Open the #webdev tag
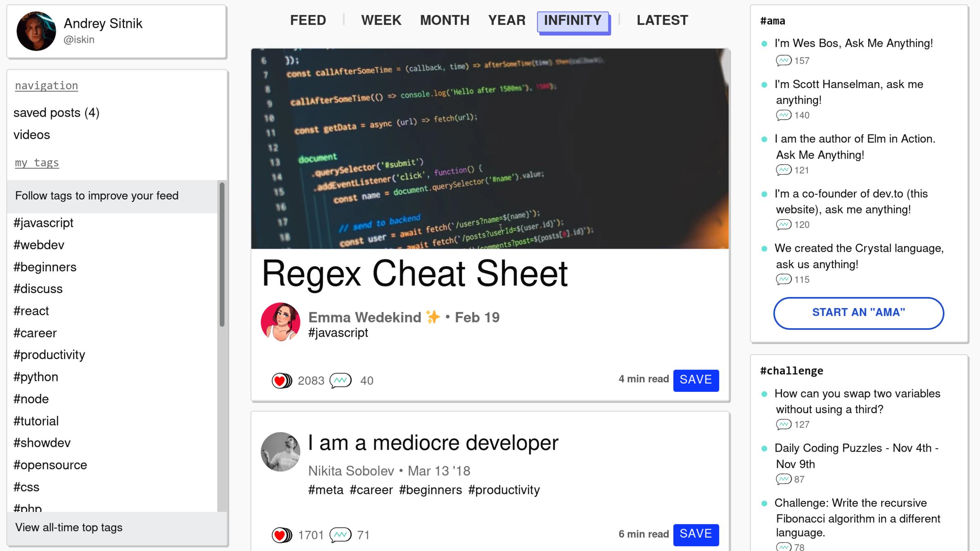 pos(39,245)
